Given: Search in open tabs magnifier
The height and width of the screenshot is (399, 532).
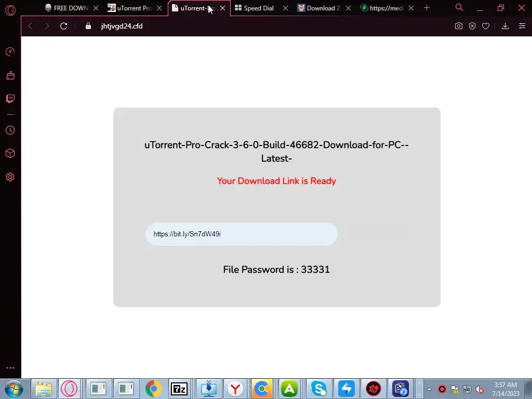Looking at the screenshot, I should [459, 7].
